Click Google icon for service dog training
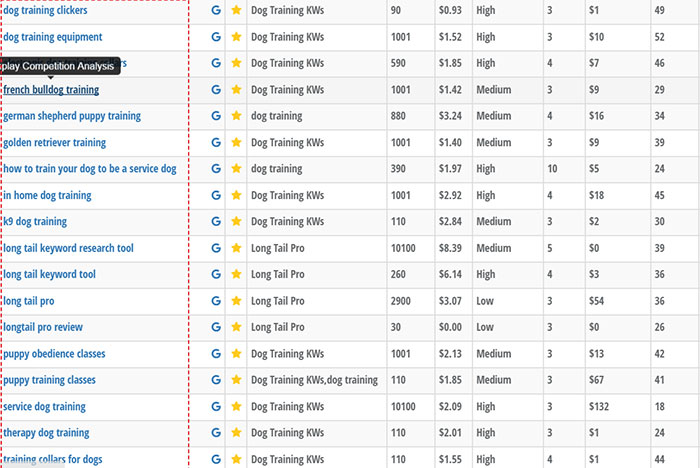Viewport: 700px width, 468px height. pyautogui.click(x=216, y=407)
